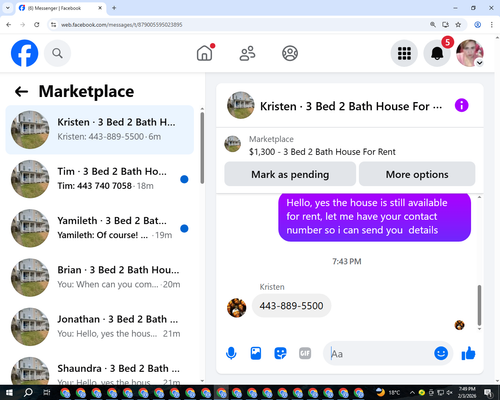The image size is (500, 400).
Task: Open Shaundra conversation in list
Action: (100, 370)
